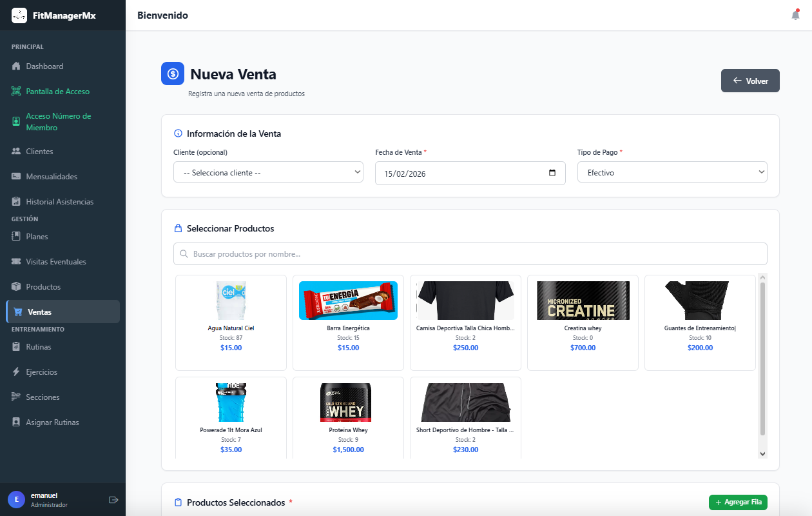812x516 pixels.
Task: Select the Pantalla de Acceso barcode icon
Action: click(16, 91)
